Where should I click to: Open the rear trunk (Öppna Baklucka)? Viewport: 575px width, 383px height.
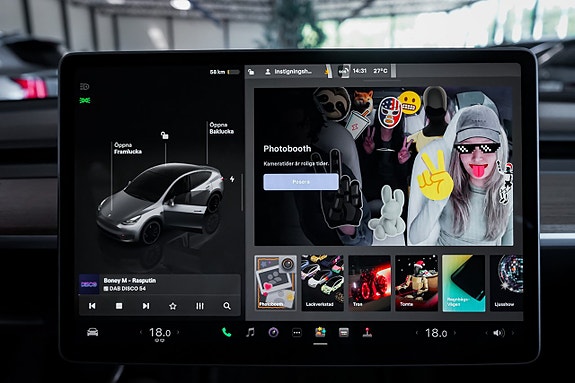(x=221, y=128)
